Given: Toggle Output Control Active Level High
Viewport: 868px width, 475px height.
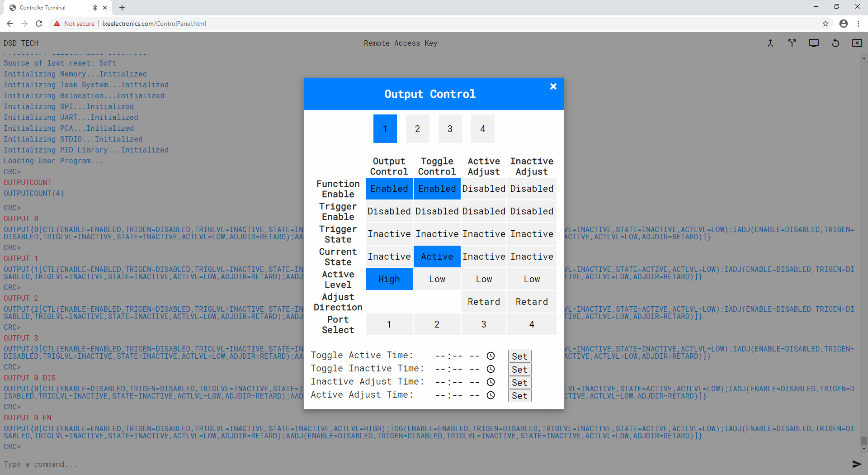Looking at the screenshot, I should pyautogui.click(x=389, y=279).
